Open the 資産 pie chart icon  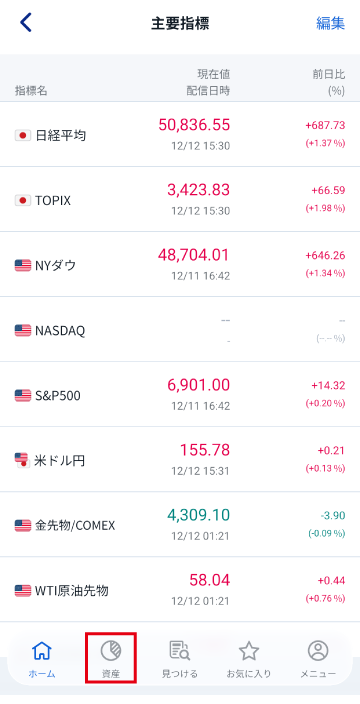pos(110,651)
